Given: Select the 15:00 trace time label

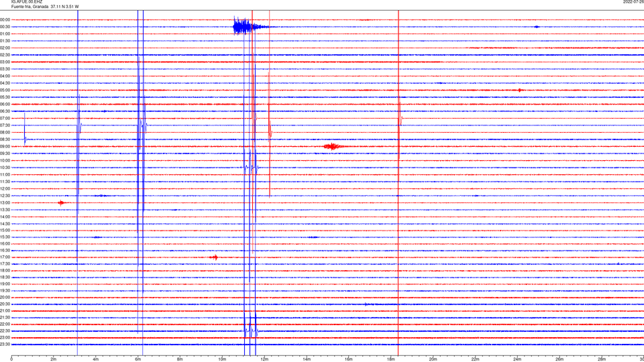Looking at the screenshot, I should pyautogui.click(x=5, y=230).
